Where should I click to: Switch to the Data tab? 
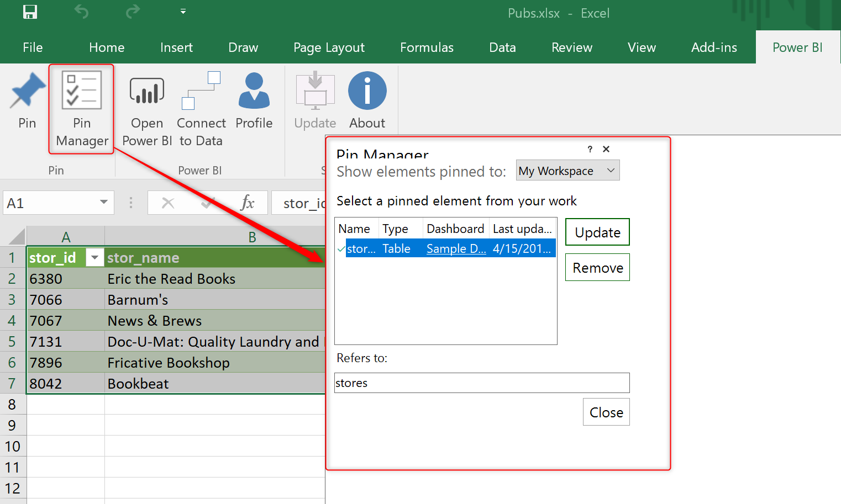(502, 47)
